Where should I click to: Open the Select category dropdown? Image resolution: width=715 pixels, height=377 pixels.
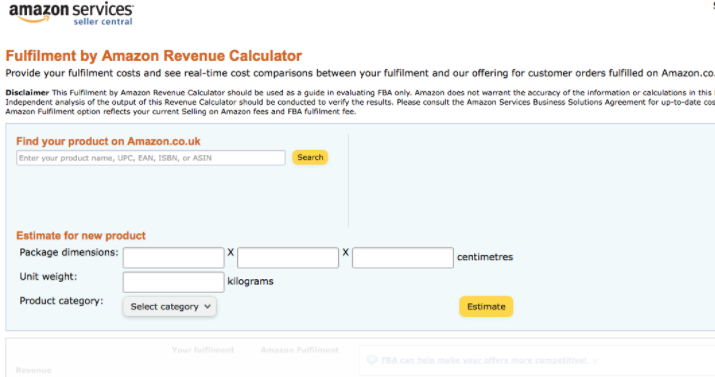(x=170, y=307)
